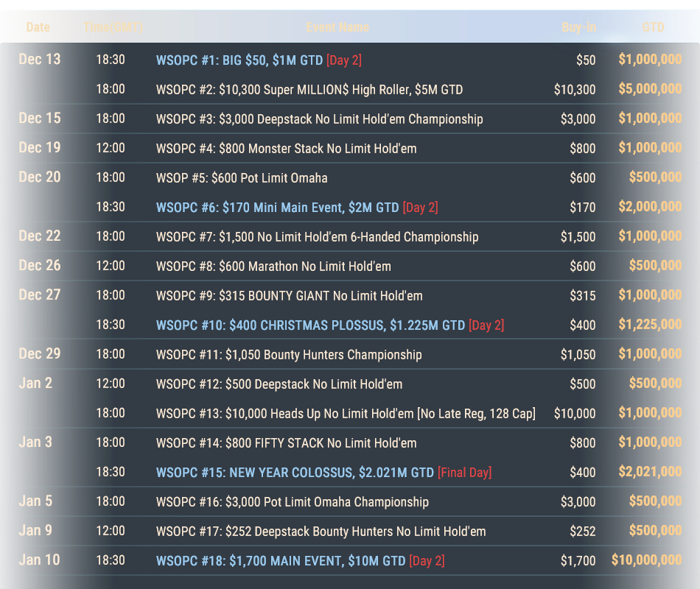Image resolution: width=700 pixels, height=589 pixels.
Task: Select the WSOPC #8 Marathon No Limit Hold'em event
Action: 273,266
